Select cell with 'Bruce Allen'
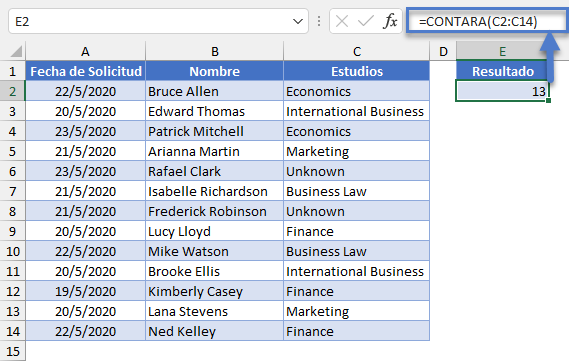569x361 pixels. pyautogui.click(x=214, y=91)
